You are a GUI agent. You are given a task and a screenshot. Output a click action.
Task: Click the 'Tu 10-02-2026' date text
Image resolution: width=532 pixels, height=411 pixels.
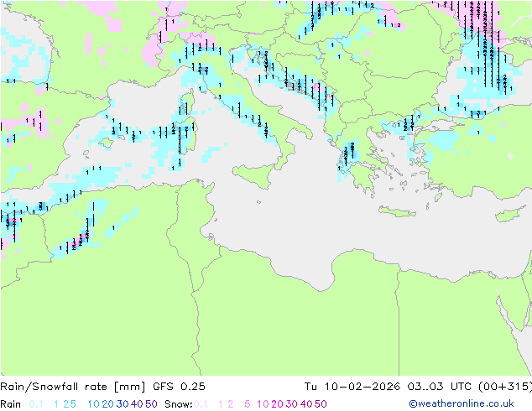click(352, 387)
